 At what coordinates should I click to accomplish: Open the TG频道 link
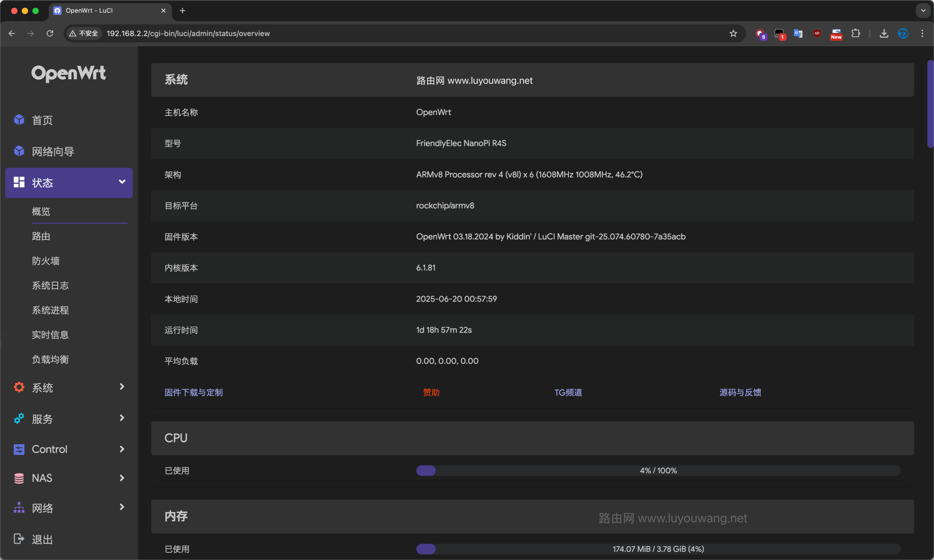pyautogui.click(x=568, y=392)
